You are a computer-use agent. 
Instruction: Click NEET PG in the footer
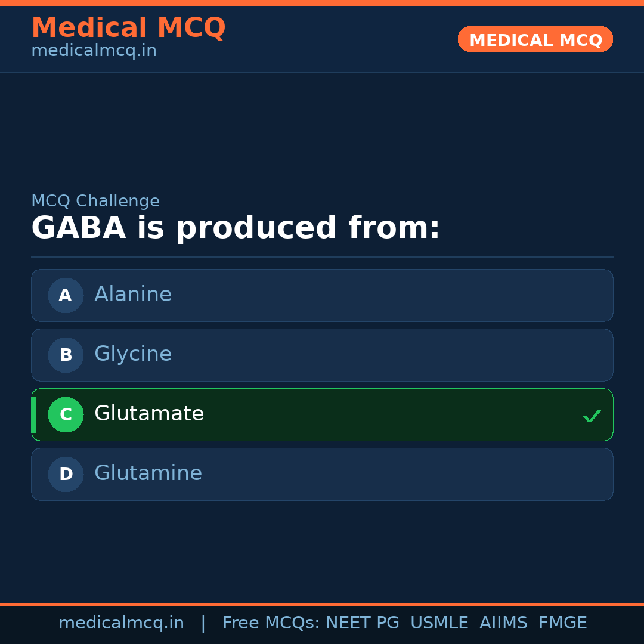(x=363, y=623)
